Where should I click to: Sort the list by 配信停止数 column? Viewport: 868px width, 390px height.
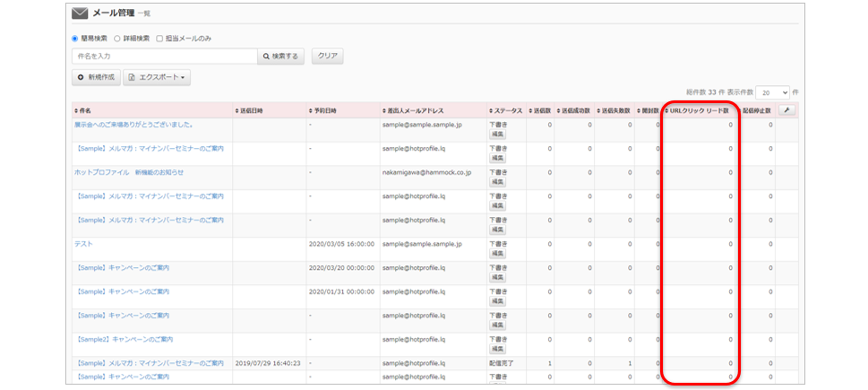pyautogui.click(x=754, y=111)
